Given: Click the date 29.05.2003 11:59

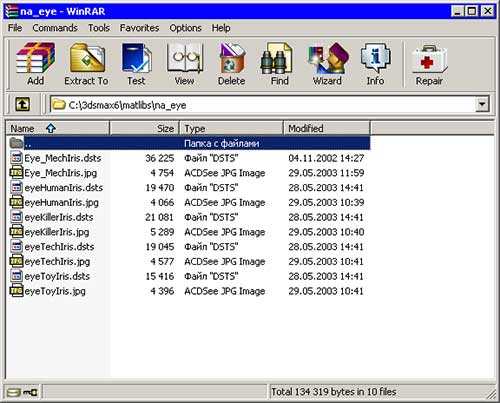Looking at the screenshot, I should click(326, 173).
